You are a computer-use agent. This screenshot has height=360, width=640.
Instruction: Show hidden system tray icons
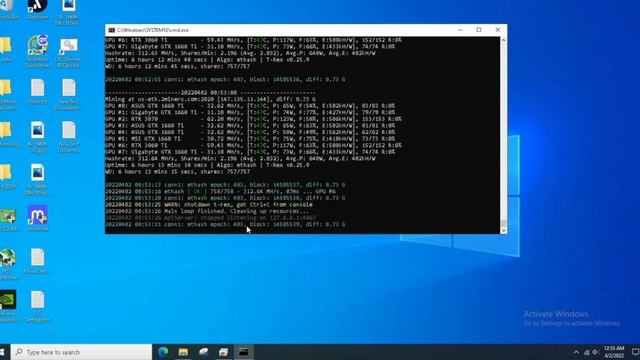tap(576, 352)
